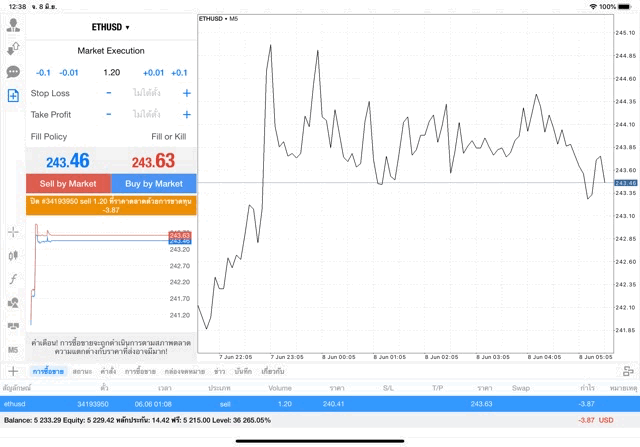Tap the 1.20 volume field
The image size is (640, 447).
point(111,73)
